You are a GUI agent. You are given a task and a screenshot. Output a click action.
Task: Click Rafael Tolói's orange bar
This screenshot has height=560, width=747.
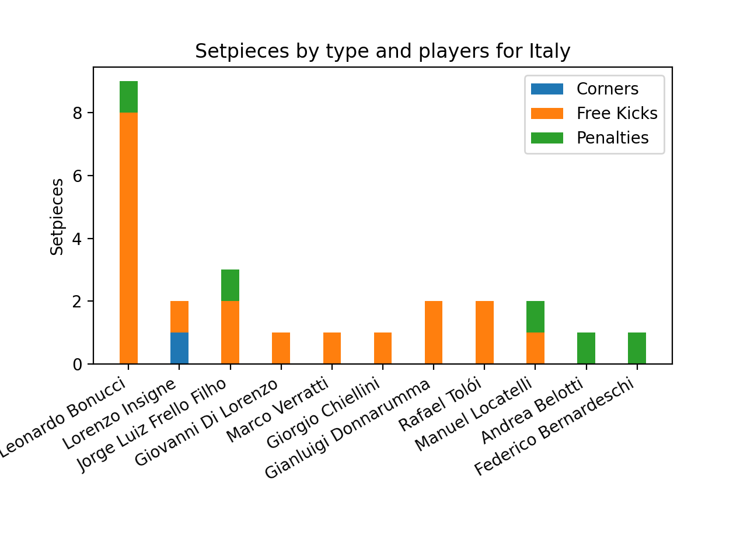pyautogui.click(x=484, y=332)
